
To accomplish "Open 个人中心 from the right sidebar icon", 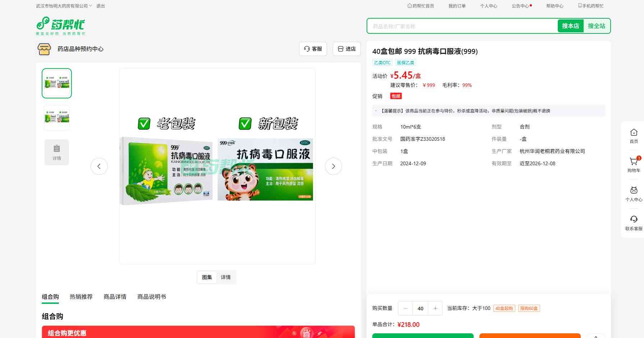I will (634, 191).
